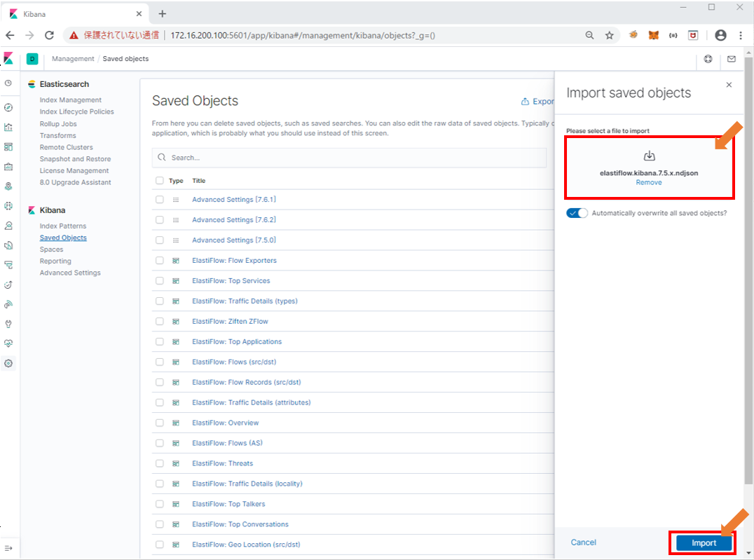The height and width of the screenshot is (560, 754).
Task: Click the Import button
Action: [x=704, y=542]
